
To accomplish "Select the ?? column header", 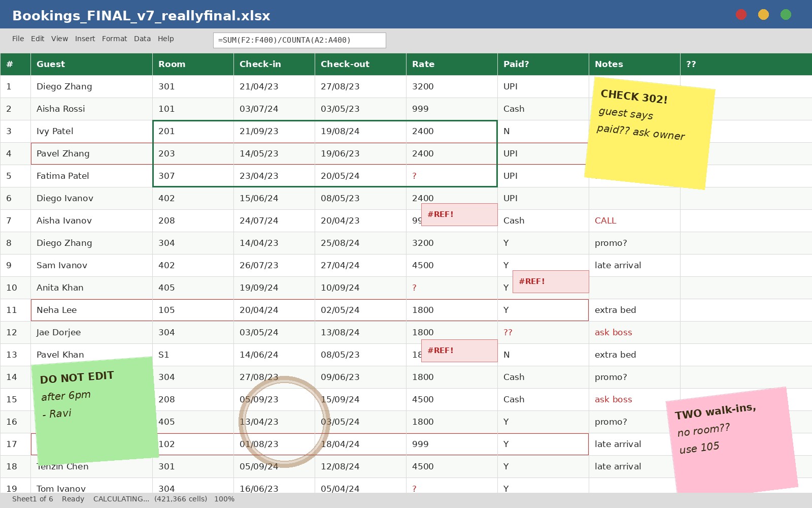I will point(746,64).
